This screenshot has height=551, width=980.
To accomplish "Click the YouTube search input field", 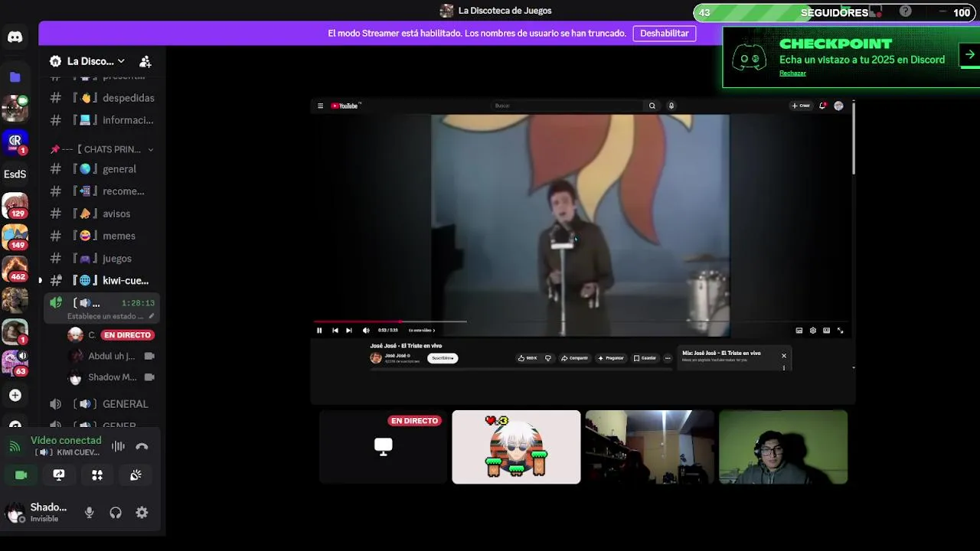I will pos(567,106).
